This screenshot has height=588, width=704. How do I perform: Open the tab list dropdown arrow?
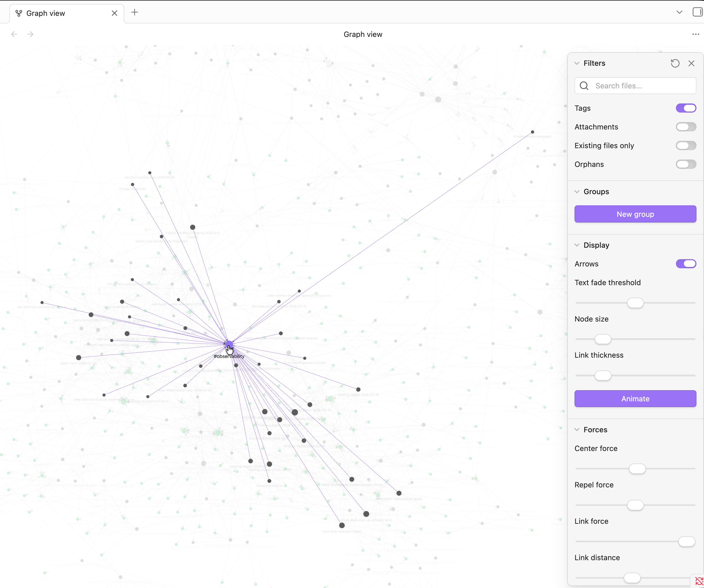pos(679,12)
